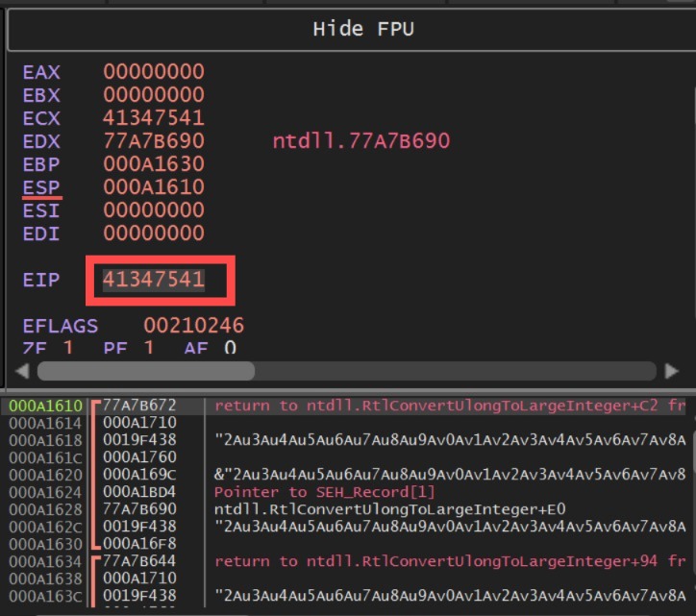Screen dimensions: 696x616
Task: Click the right arrow of the horizontal scrollbar
Action: pyautogui.click(x=671, y=370)
